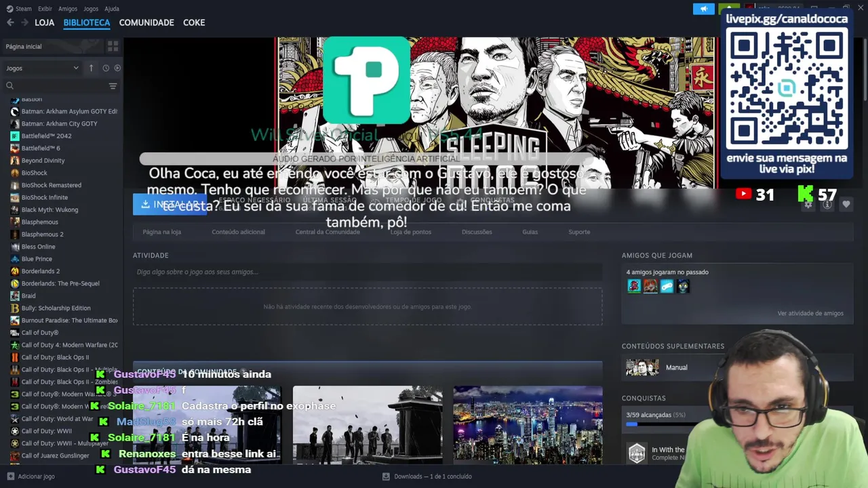Screen dimensions: 868x488
Task: Click the third friend avatar
Action: pyautogui.click(x=667, y=286)
